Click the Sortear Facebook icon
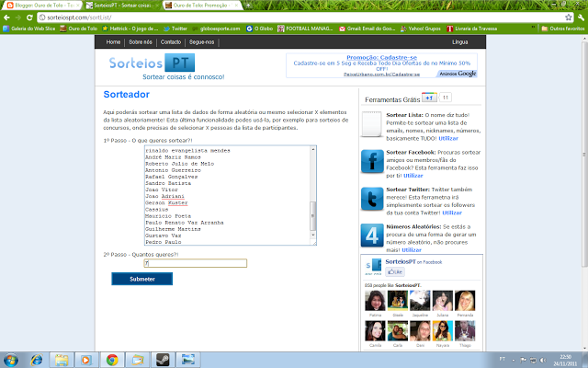Screen dimensions: 588x368 click(373, 163)
